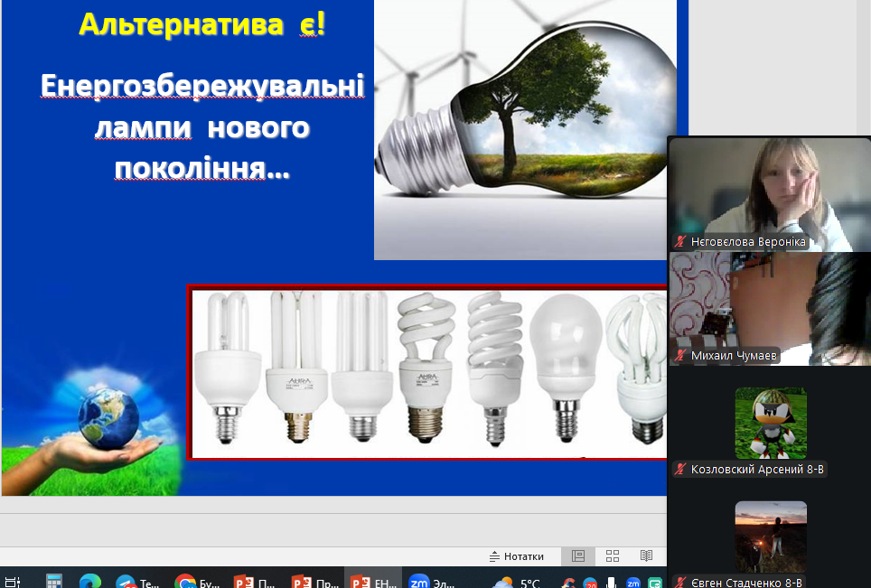Click Нєговєлова Вероніка's video tile

click(768, 188)
